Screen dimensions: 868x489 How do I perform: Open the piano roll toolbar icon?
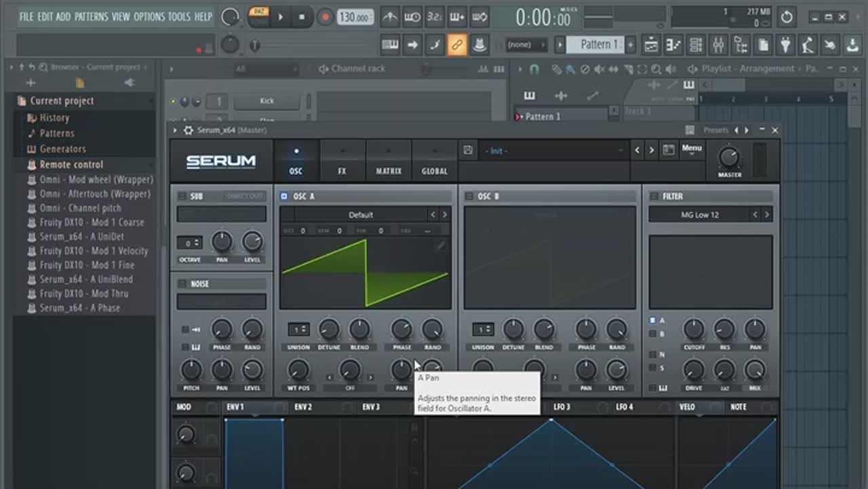pos(673,45)
